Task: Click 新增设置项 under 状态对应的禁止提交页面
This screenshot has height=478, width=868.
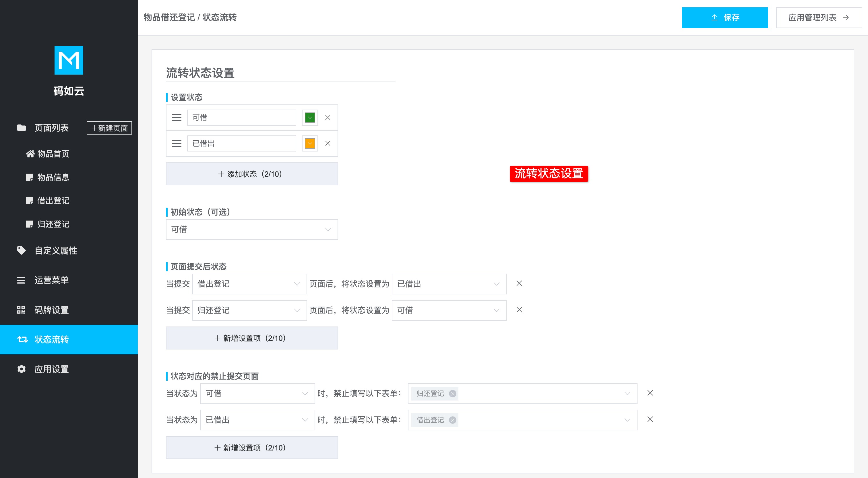Action: coord(252,448)
